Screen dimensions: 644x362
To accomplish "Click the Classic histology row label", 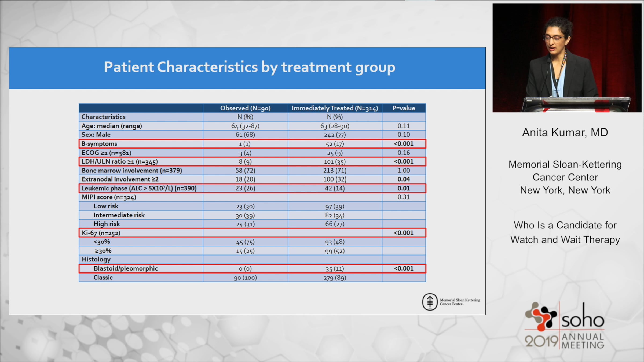I will (103, 278).
